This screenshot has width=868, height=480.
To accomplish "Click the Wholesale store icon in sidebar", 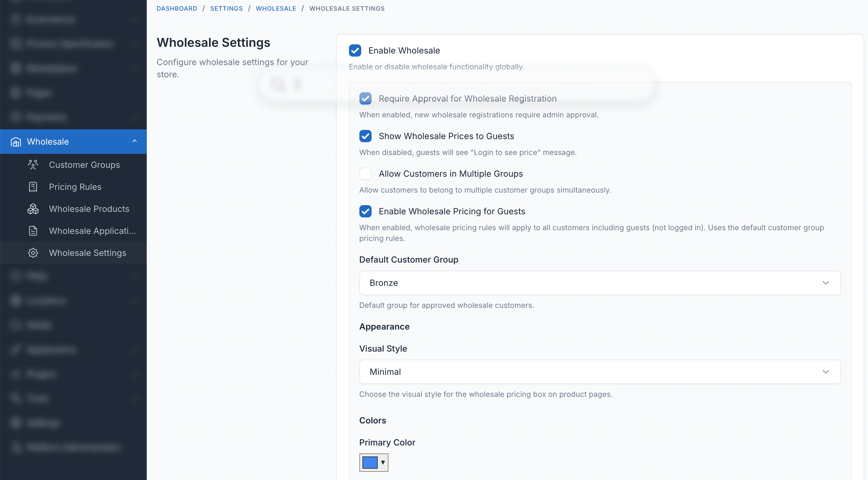I will 16,142.
